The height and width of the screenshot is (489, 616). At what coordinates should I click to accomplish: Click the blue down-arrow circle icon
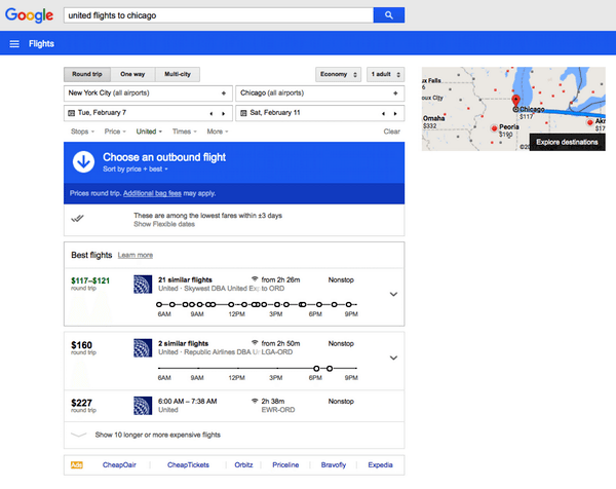click(x=84, y=162)
